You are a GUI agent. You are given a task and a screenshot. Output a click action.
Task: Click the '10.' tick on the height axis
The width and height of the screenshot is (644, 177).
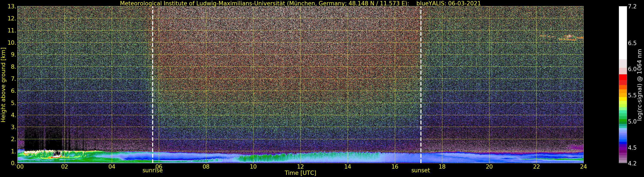12,43
